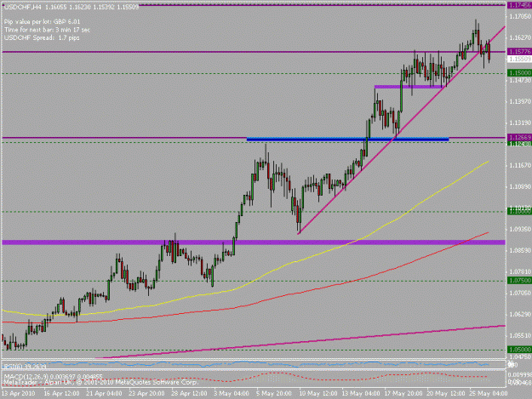Click the '25 May 04:00' time axis label
This screenshot has height=399, width=532.
489,393
